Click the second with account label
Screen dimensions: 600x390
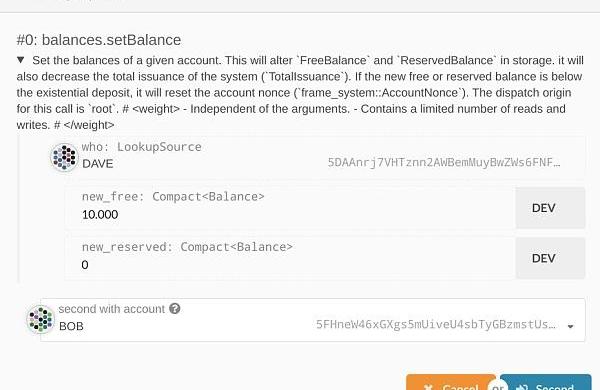click(112, 309)
